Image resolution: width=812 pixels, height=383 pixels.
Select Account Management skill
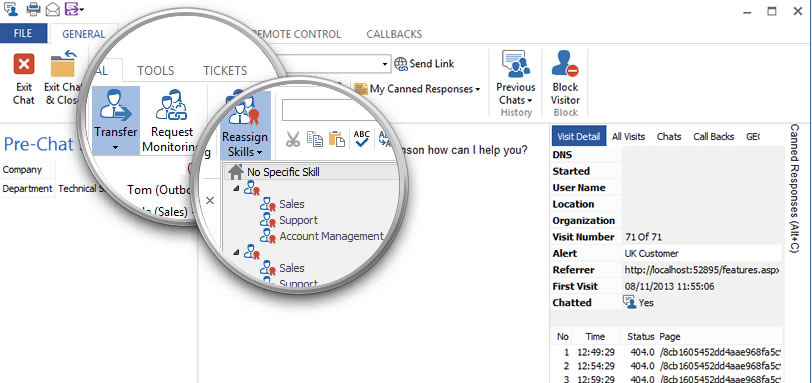[331, 236]
